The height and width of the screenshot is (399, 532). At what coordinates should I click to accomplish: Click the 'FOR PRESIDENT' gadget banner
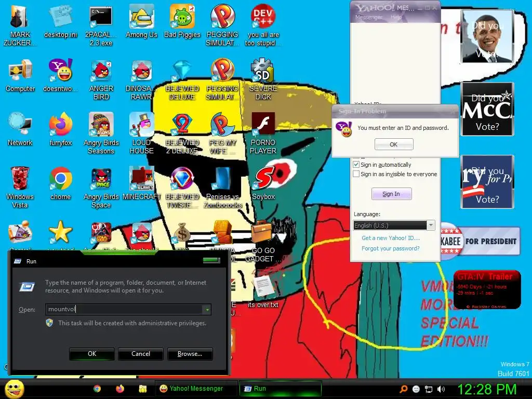click(x=481, y=241)
